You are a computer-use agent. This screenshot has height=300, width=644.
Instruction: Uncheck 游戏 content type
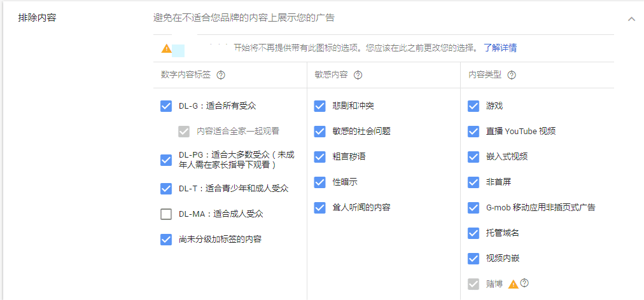[x=473, y=106]
